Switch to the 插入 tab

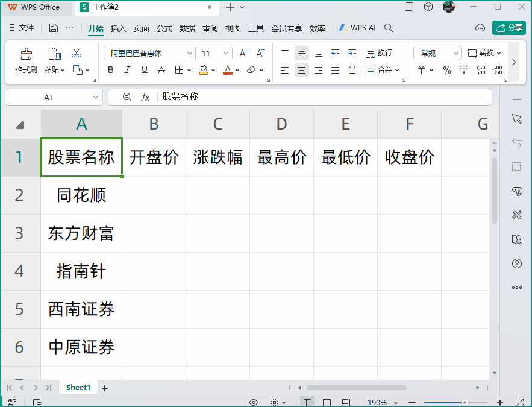point(119,28)
